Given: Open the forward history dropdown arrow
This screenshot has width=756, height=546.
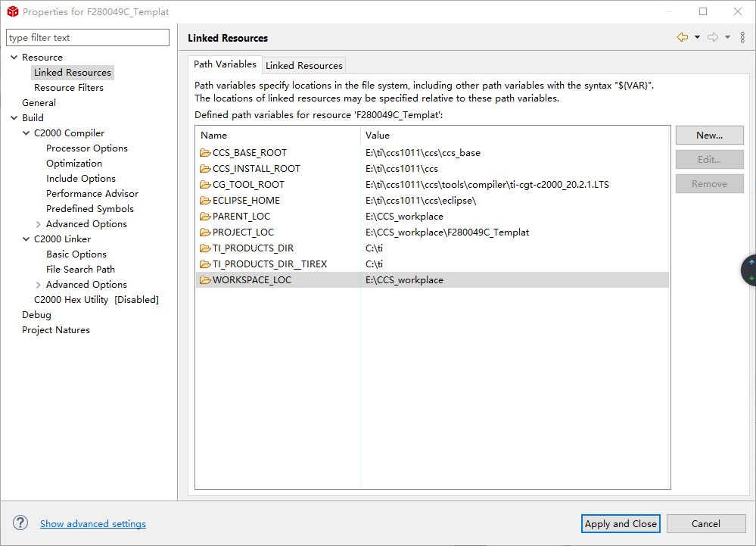Looking at the screenshot, I should (x=727, y=37).
